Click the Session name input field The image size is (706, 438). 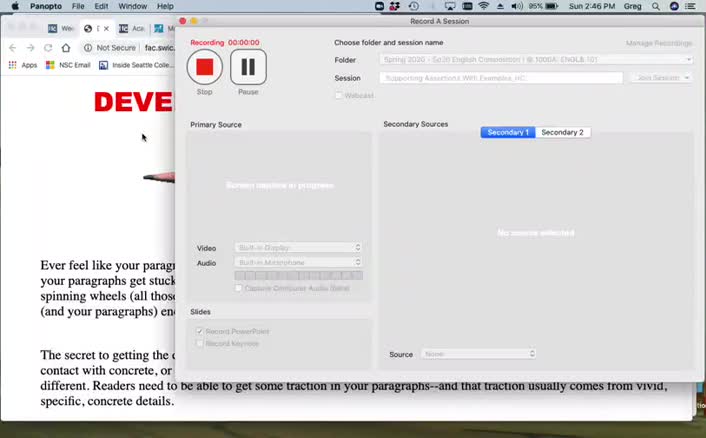pos(501,78)
